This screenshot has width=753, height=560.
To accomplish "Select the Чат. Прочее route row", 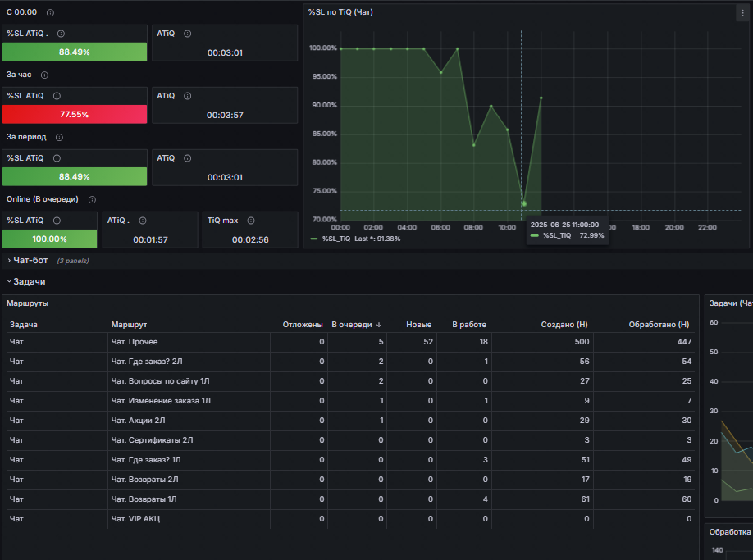I will [350, 342].
